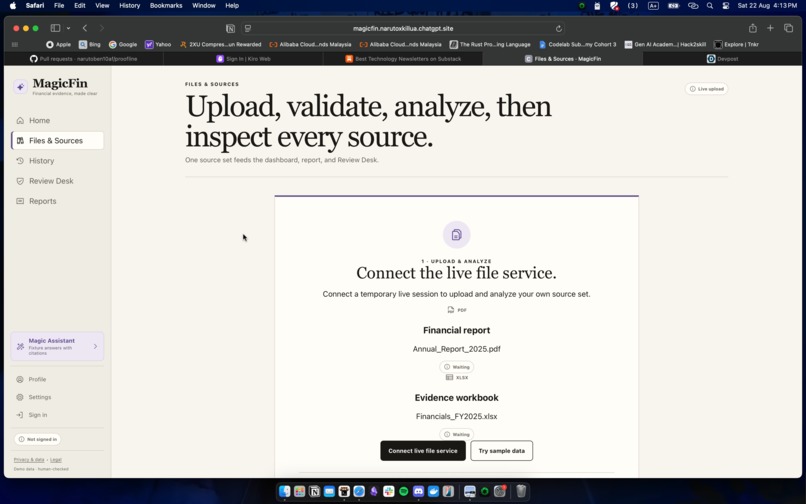Select Files & Sources sidebar item

click(x=57, y=140)
